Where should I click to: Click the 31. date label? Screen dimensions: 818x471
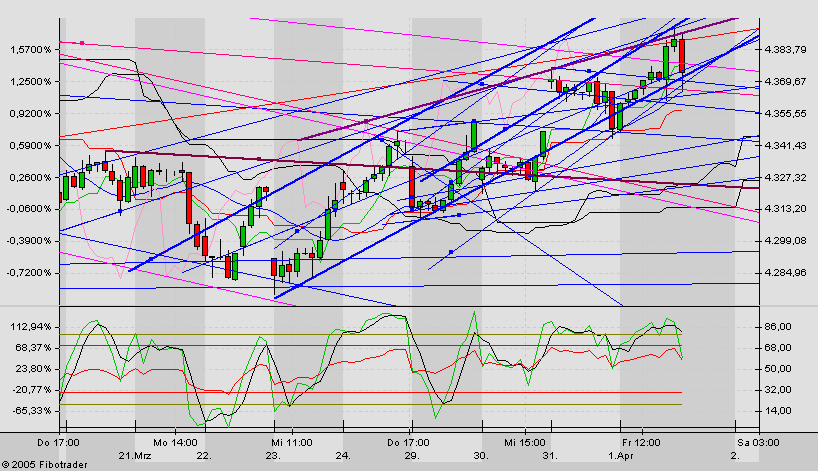click(550, 456)
